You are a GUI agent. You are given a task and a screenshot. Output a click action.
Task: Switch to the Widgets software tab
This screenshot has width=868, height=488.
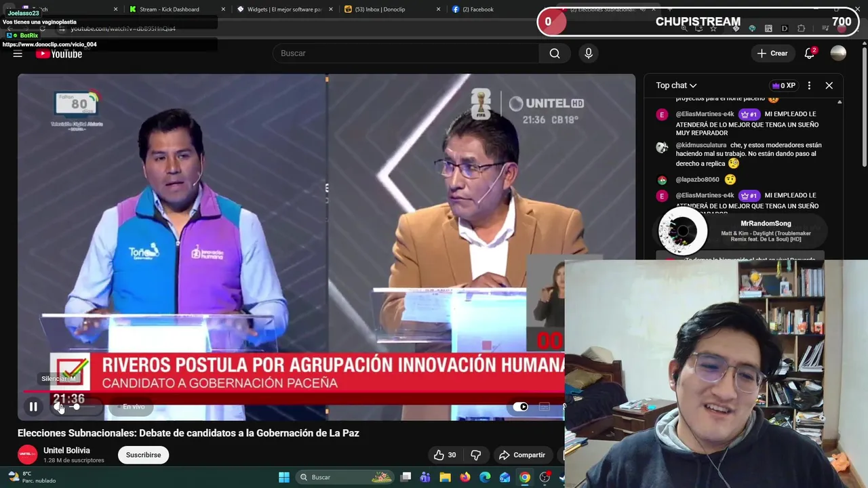(284, 9)
